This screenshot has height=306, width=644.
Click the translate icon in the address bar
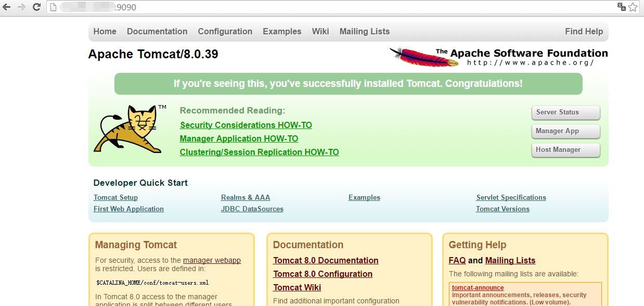click(621, 7)
